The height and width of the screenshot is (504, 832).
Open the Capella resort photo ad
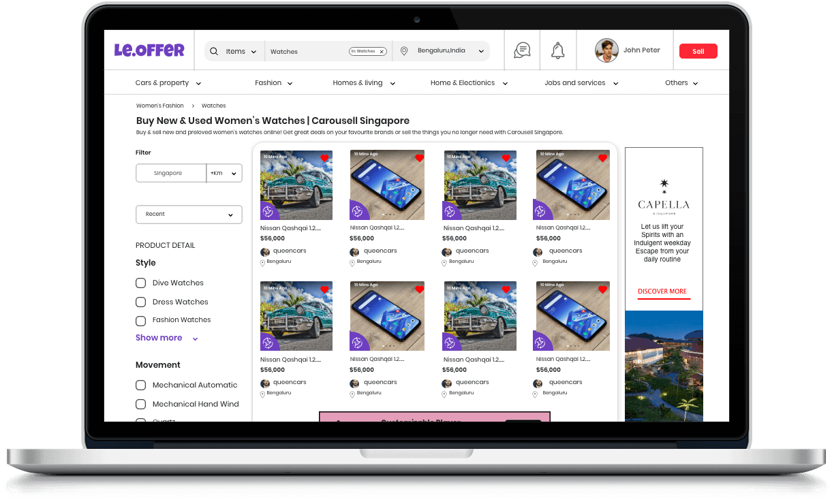pyautogui.click(x=664, y=366)
